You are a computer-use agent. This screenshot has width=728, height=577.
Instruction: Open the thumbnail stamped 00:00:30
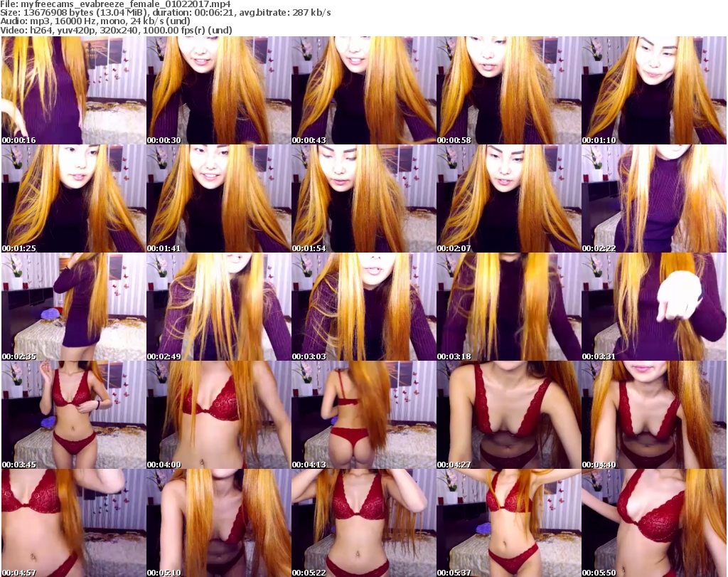click(x=219, y=90)
